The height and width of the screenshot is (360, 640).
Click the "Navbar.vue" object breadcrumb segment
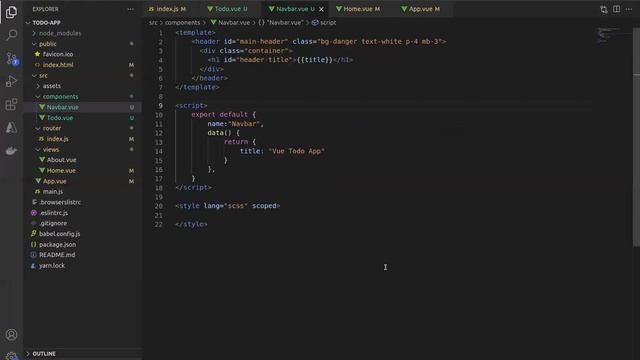tap(281, 23)
